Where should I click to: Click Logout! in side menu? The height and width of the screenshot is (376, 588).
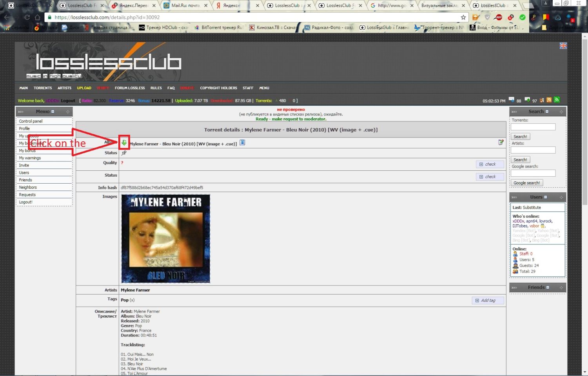coord(25,202)
